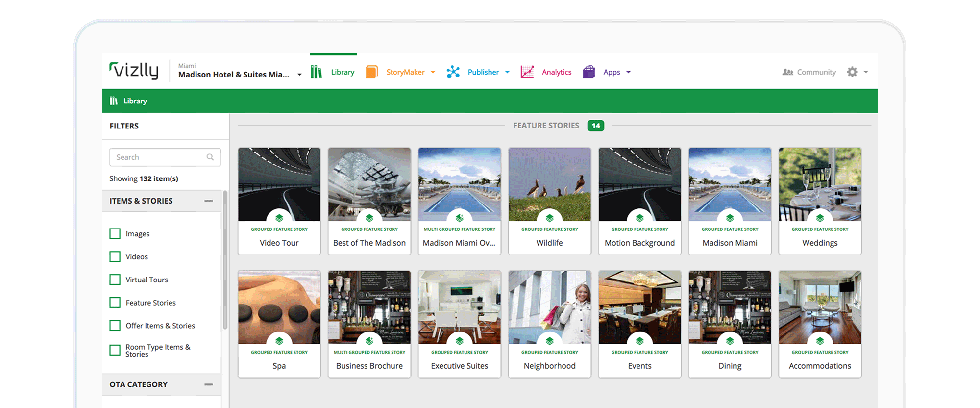Tick the Feature Stories checkbox
980x408 pixels.
(115, 303)
